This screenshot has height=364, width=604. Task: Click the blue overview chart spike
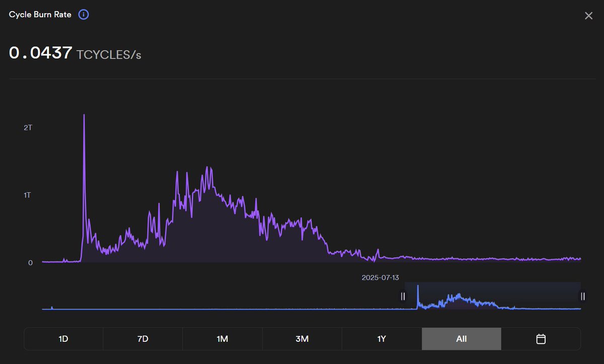(x=417, y=286)
